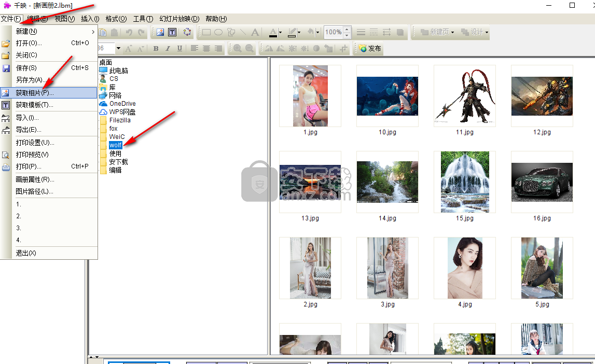Toggle bold formatting
Viewport: 595px width, 364px height.
tap(156, 49)
